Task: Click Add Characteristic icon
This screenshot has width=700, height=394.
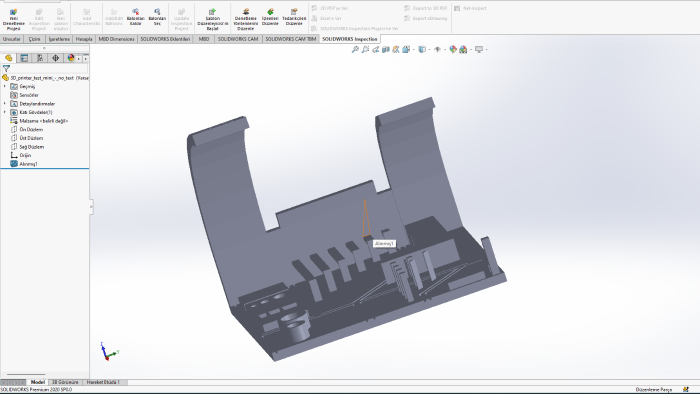Action: (x=87, y=12)
